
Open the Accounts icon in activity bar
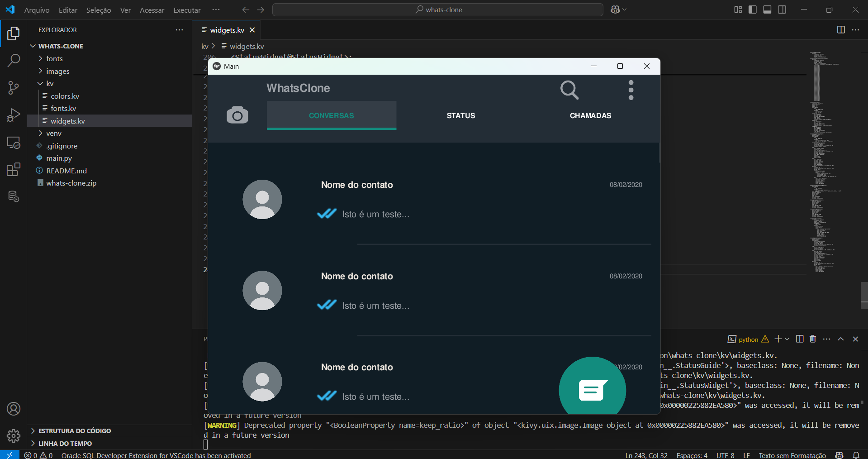click(x=14, y=409)
